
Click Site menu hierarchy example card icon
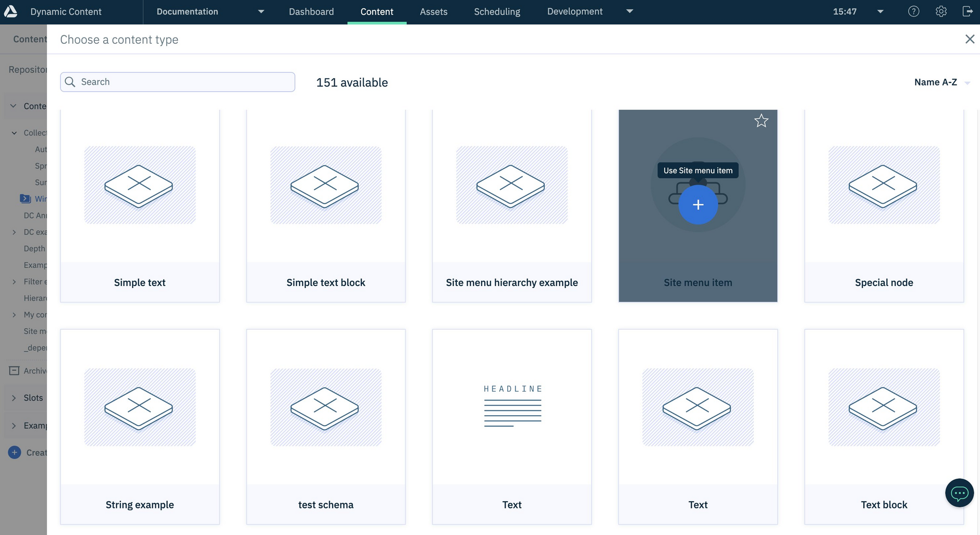tap(511, 185)
